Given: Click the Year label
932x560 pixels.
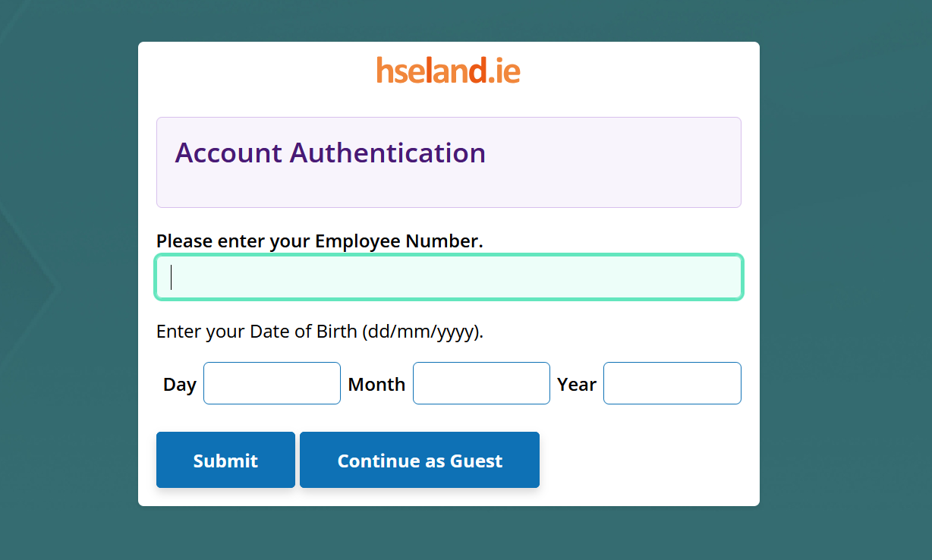Looking at the screenshot, I should tap(577, 384).
